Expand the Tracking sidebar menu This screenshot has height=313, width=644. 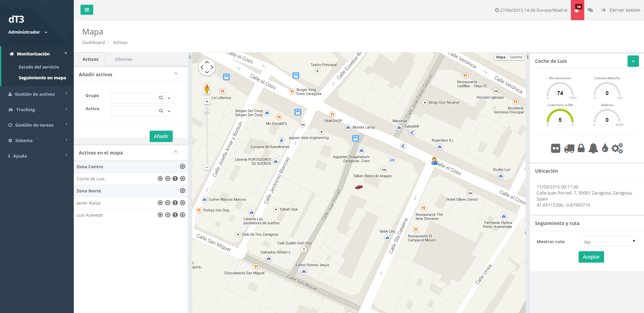click(37, 109)
